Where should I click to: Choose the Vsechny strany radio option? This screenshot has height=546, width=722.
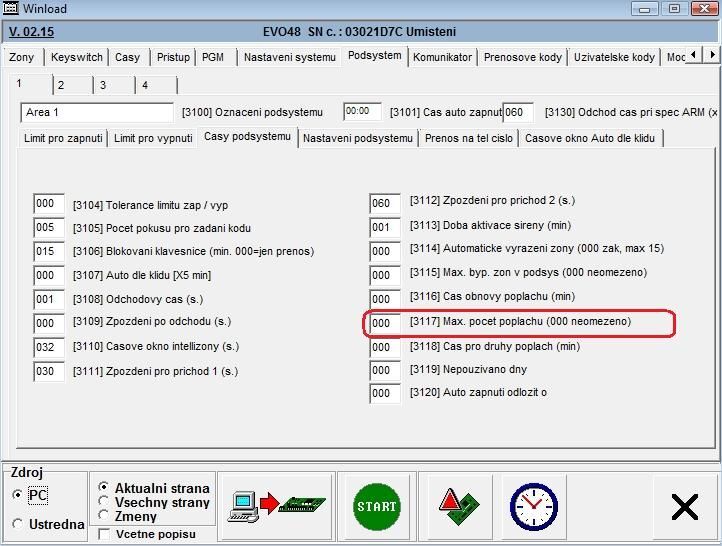click(x=104, y=502)
